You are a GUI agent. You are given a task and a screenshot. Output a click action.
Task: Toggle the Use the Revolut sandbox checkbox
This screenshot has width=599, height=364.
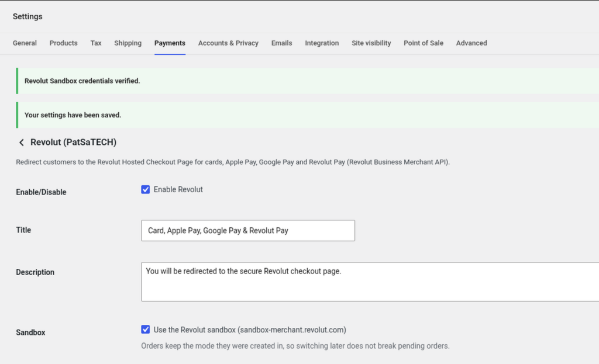[x=145, y=330]
